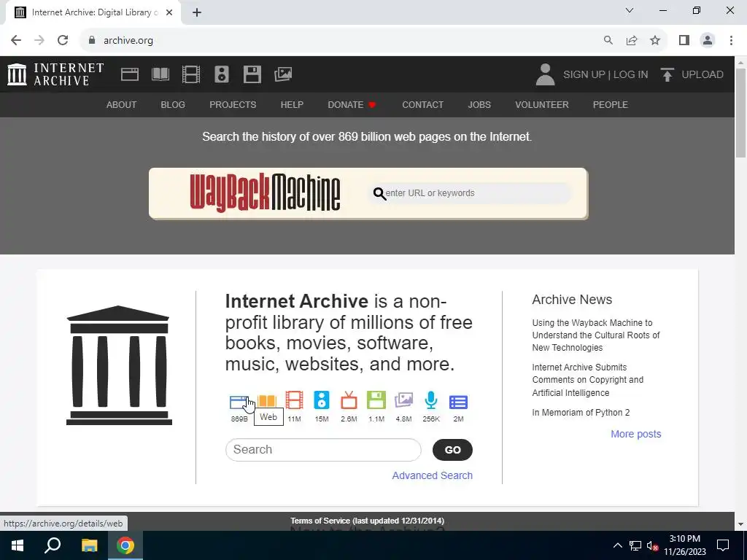Open the TV collection icon labeled 2.6M
This screenshot has height=560, width=747.
(349, 400)
